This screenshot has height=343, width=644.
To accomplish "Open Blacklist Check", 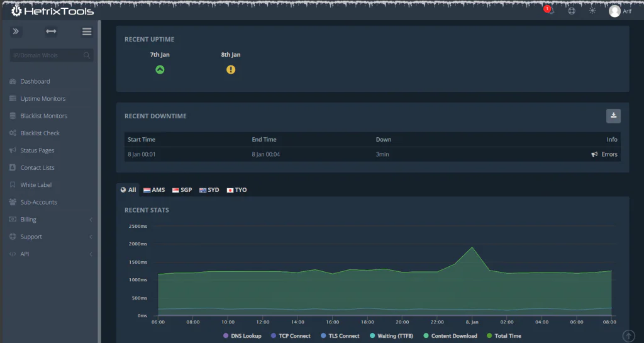I will [x=40, y=133].
